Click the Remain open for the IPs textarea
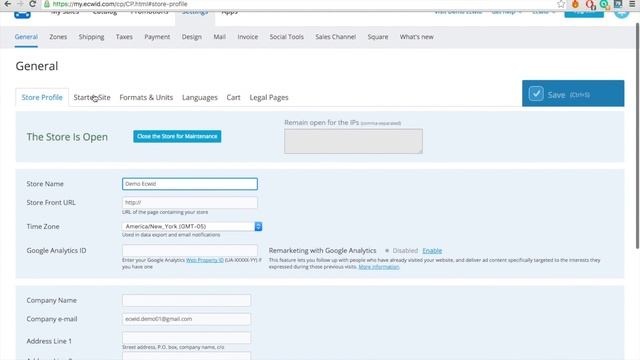The height and width of the screenshot is (360, 640). [353, 141]
